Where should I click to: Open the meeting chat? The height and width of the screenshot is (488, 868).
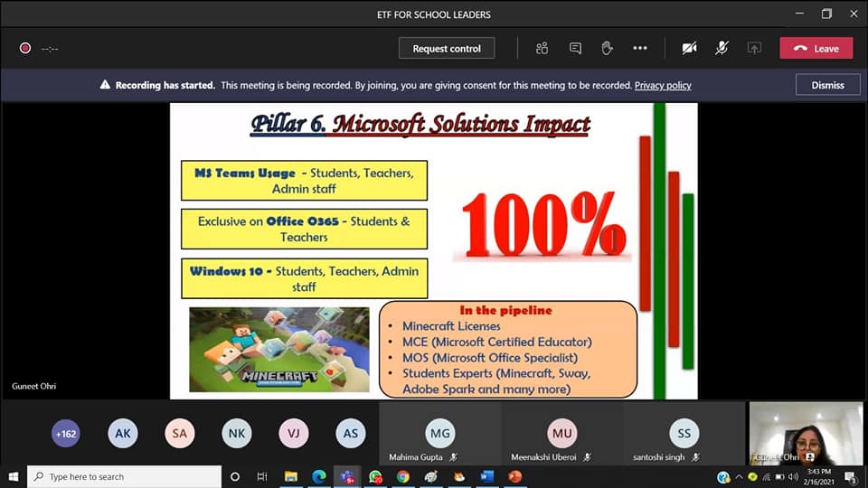click(x=575, y=48)
